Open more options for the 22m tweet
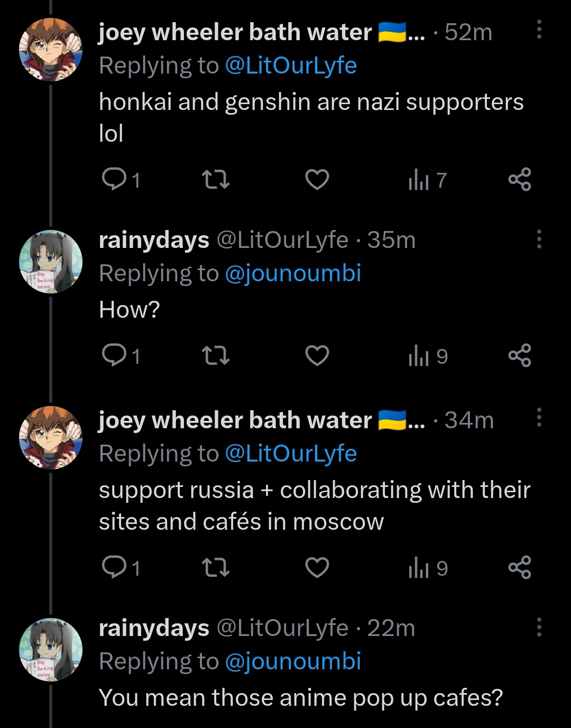 539,626
